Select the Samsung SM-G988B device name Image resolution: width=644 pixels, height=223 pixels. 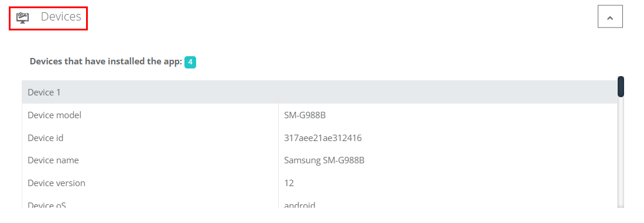[324, 160]
